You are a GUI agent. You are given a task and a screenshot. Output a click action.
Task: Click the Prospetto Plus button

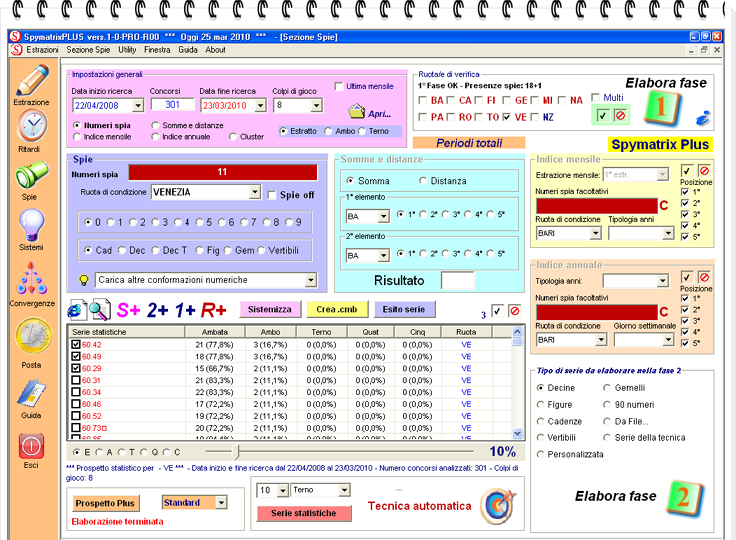[105, 503]
